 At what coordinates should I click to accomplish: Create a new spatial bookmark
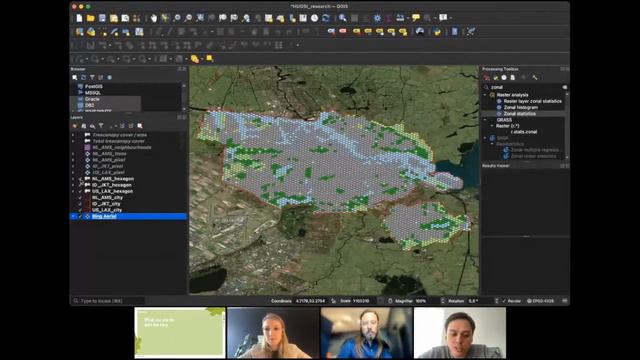(x=292, y=18)
